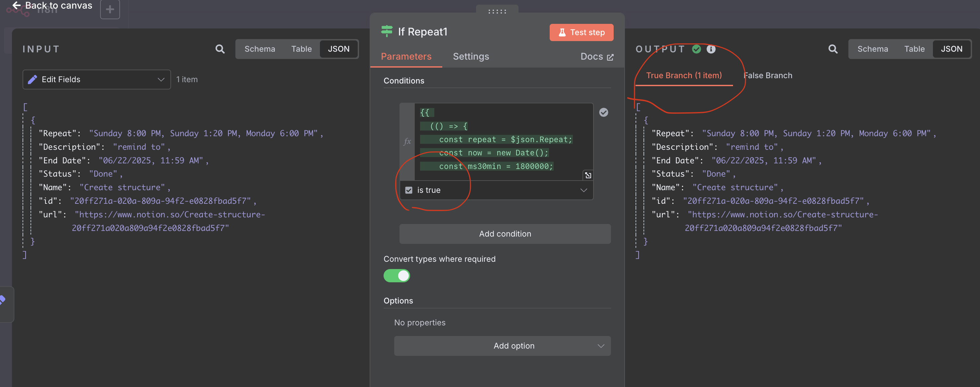
Task: Click output notion.so url value
Action: pyautogui.click(x=782, y=221)
